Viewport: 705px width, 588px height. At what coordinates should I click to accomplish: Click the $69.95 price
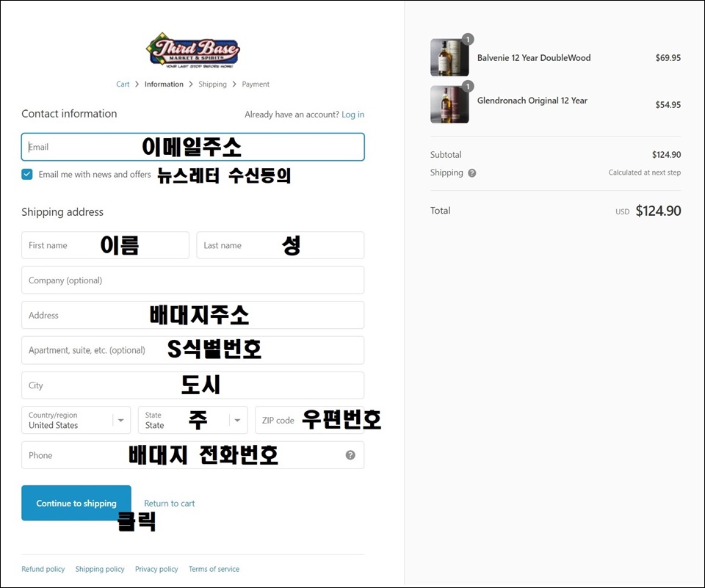(668, 57)
